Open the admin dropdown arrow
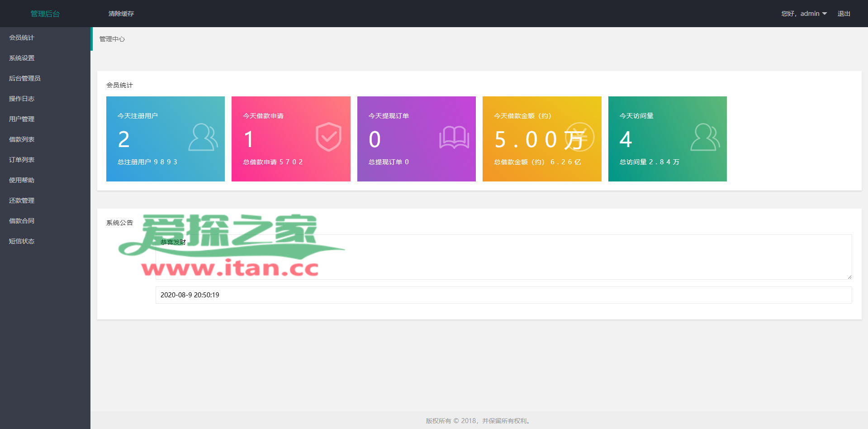 click(x=825, y=14)
